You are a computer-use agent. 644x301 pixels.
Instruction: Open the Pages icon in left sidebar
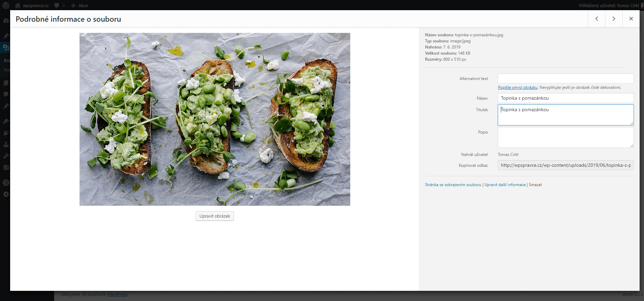(x=6, y=83)
